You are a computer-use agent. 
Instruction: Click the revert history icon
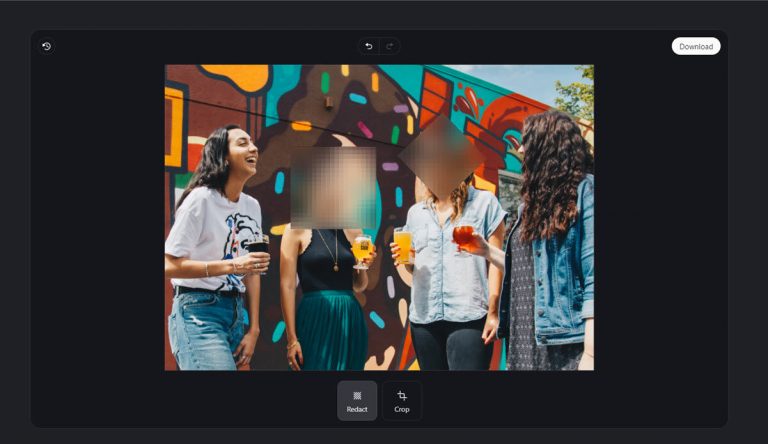pyautogui.click(x=46, y=46)
